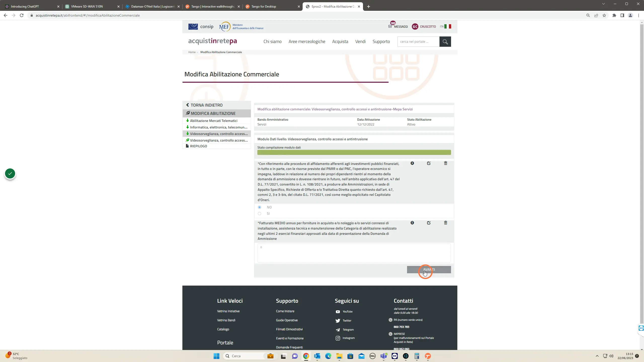Click trash icon for Fatturato MEDIO question
The width and height of the screenshot is (644, 362).
point(446,223)
